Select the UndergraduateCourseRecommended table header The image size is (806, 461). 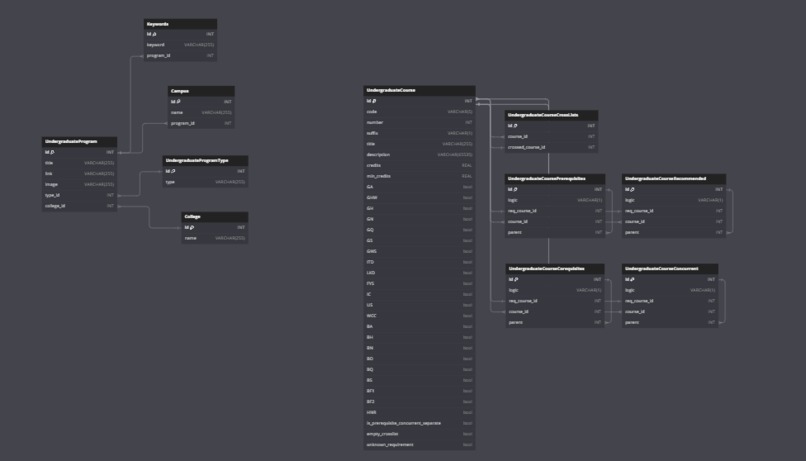pos(674,179)
